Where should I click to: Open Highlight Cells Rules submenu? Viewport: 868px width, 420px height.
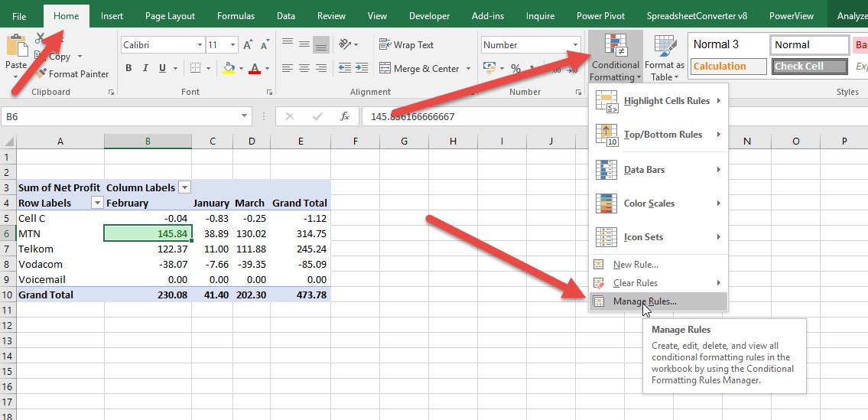(x=658, y=101)
